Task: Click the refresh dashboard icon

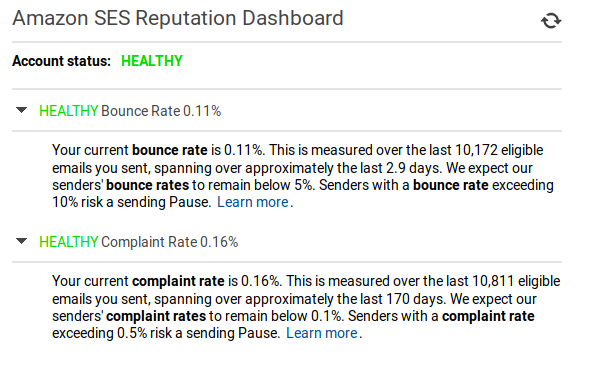Action: (551, 20)
